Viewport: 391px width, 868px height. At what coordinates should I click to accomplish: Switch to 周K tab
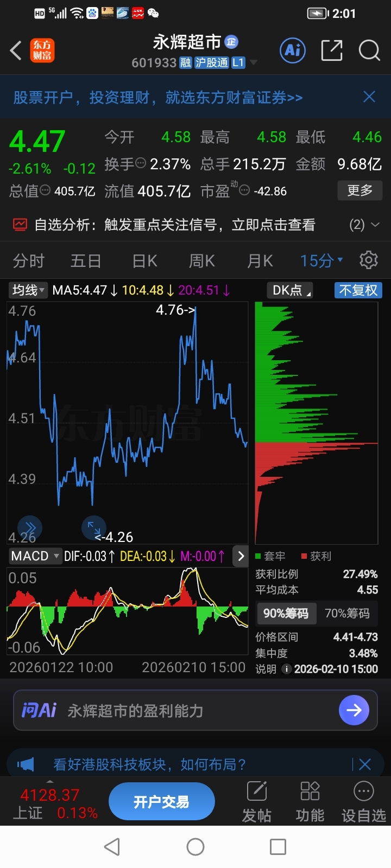202,261
